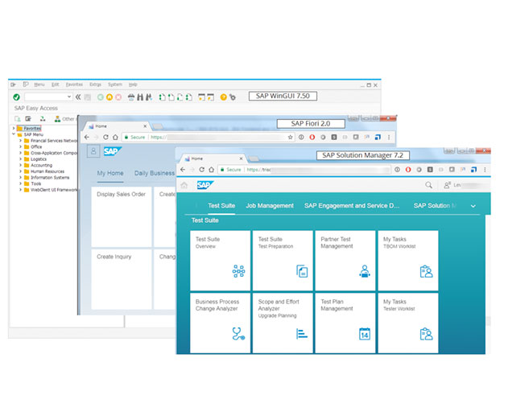
Task: Open the user menu icon in Solution Manager header
Action: pyautogui.click(x=447, y=185)
